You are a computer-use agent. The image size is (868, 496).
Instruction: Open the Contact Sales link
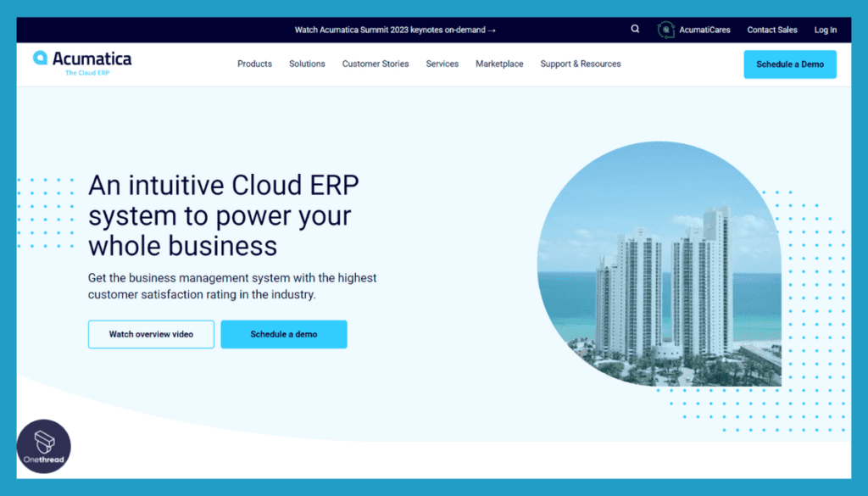771,30
